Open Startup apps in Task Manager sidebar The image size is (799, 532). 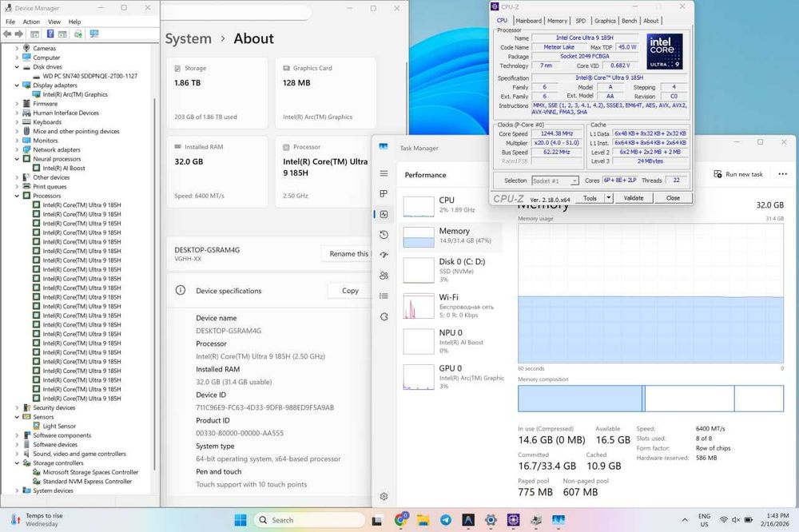point(384,255)
